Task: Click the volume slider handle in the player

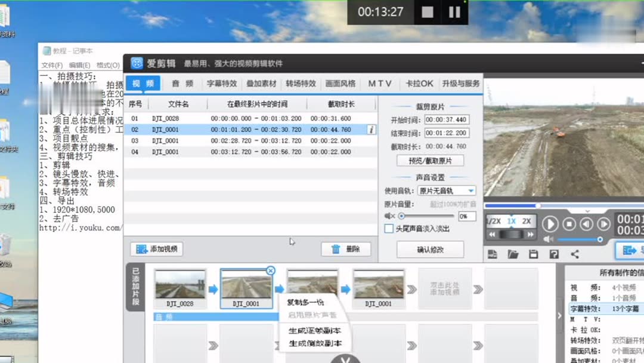Action: pyautogui.click(x=600, y=239)
